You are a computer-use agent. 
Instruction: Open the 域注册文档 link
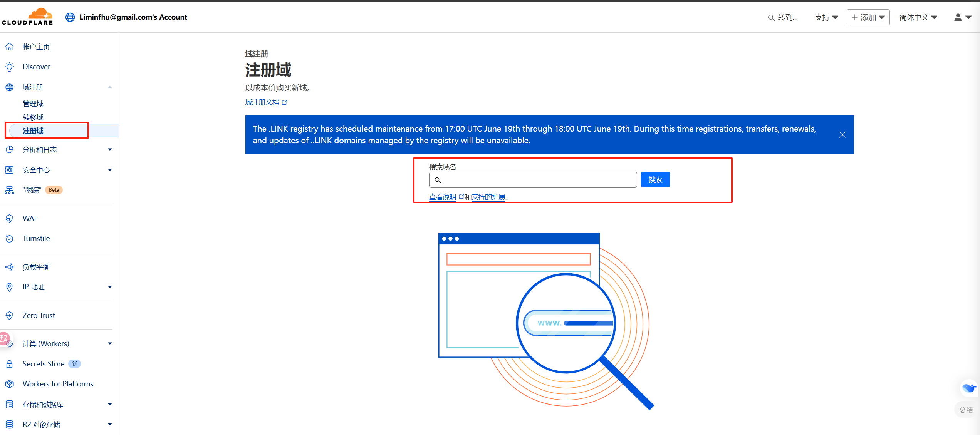[262, 102]
